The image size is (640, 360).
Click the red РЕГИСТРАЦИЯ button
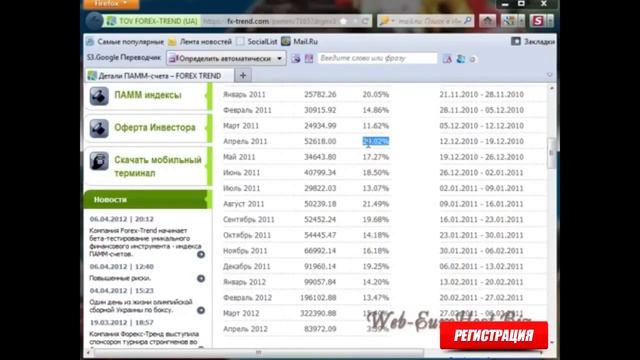point(494,336)
